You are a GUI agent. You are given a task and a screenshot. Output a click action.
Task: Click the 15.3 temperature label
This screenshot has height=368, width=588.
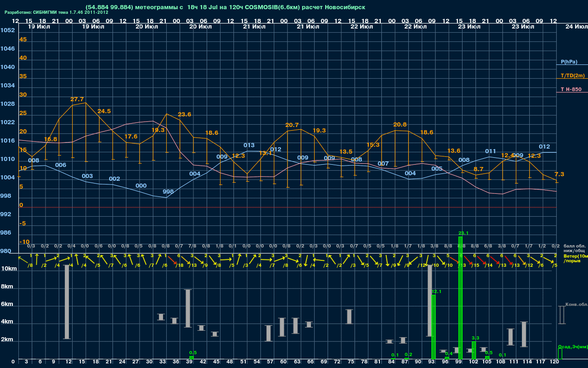(x=373, y=145)
